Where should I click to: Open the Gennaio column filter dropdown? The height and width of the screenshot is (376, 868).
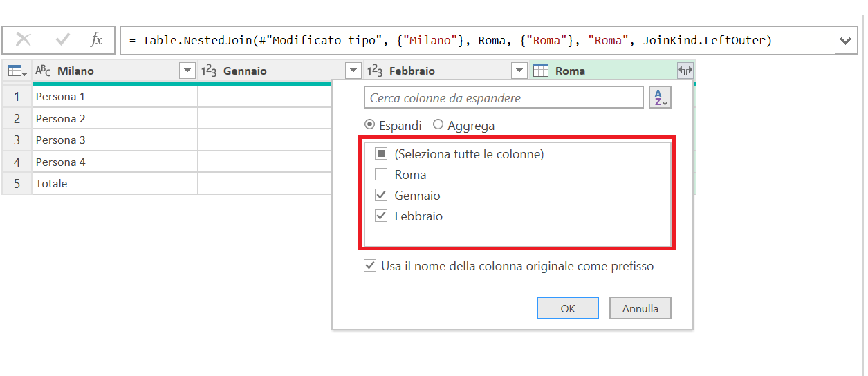[353, 70]
